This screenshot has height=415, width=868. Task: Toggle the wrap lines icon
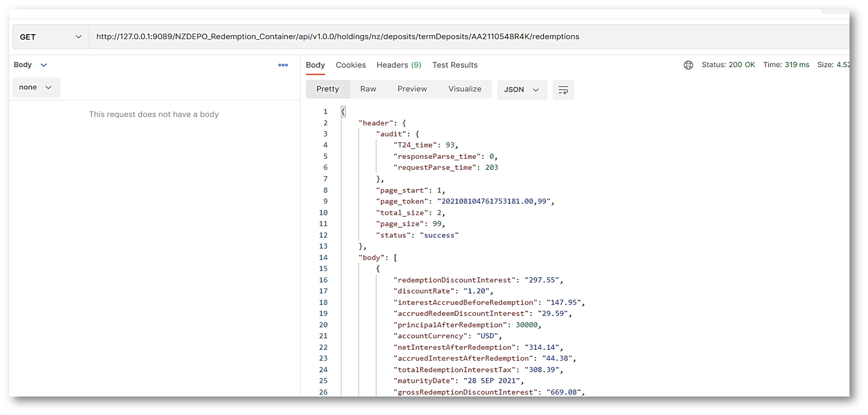[563, 90]
